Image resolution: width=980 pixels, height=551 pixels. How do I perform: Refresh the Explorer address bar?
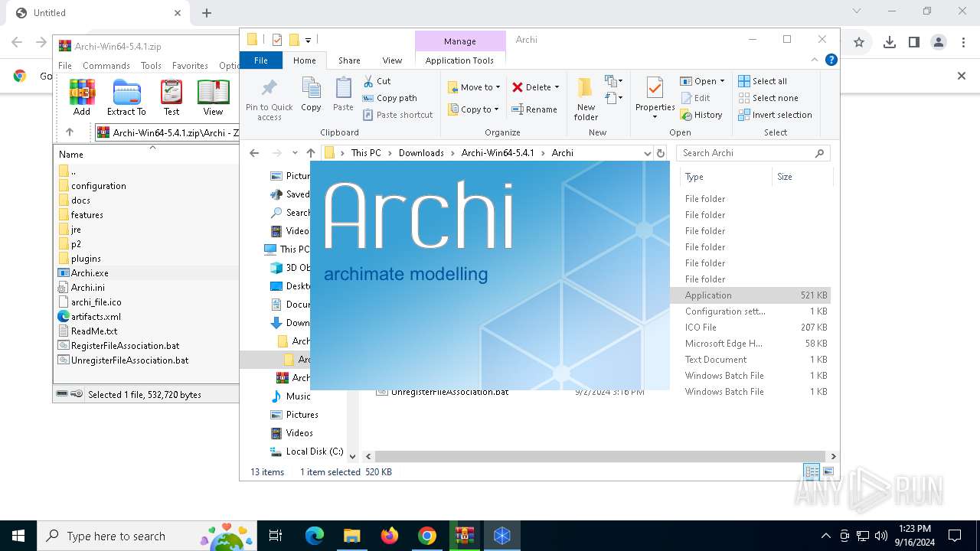(660, 153)
